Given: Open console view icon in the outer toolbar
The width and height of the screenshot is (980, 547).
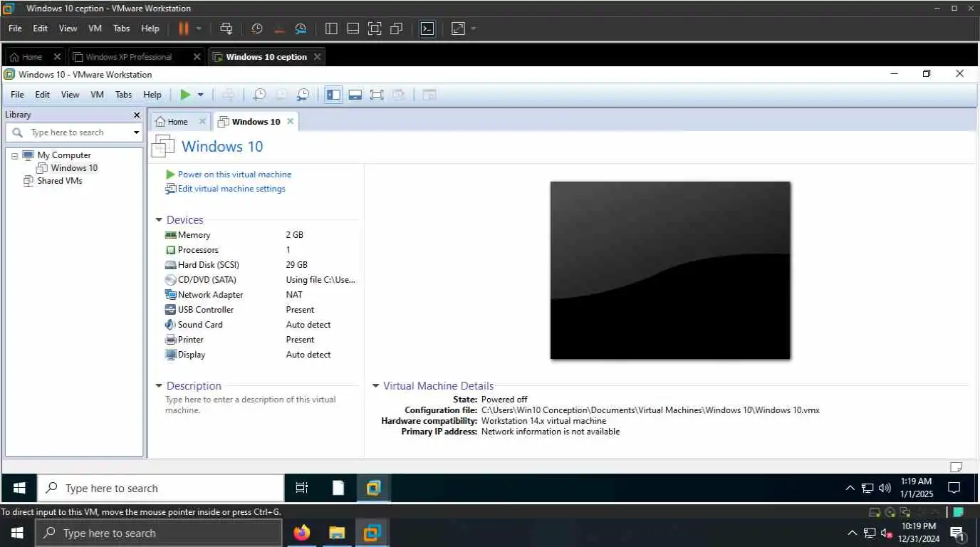Looking at the screenshot, I should (427, 28).
